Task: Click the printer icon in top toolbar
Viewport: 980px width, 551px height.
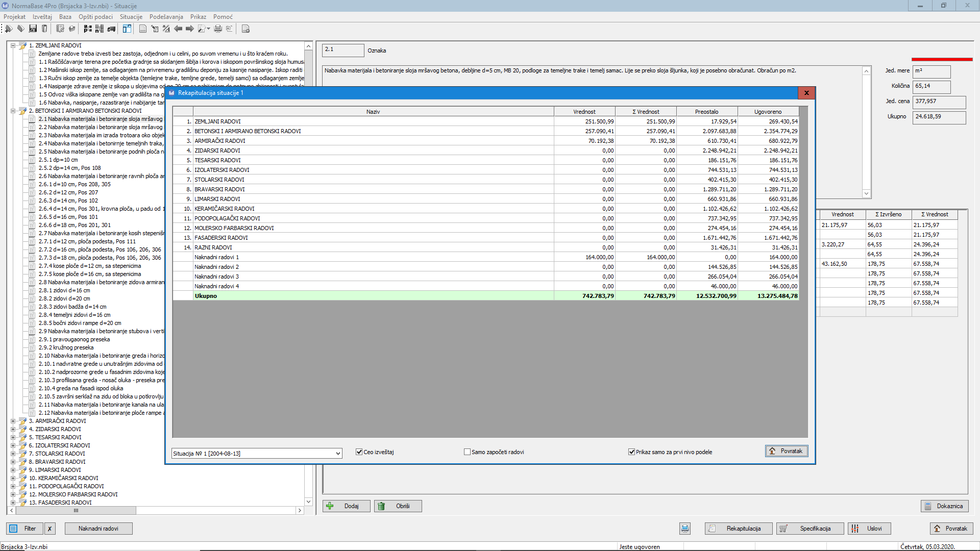Action: coord(218,29)
